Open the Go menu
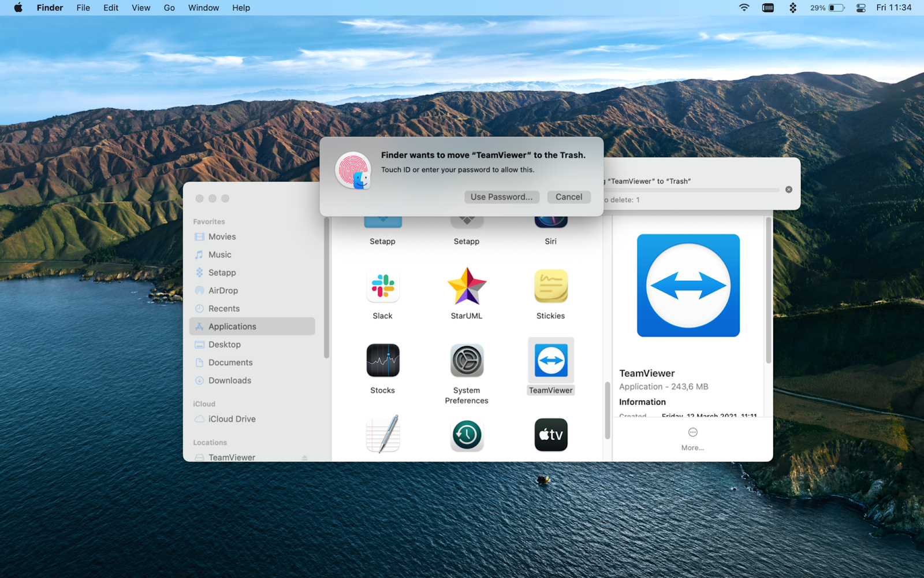 tap(169, 8)
